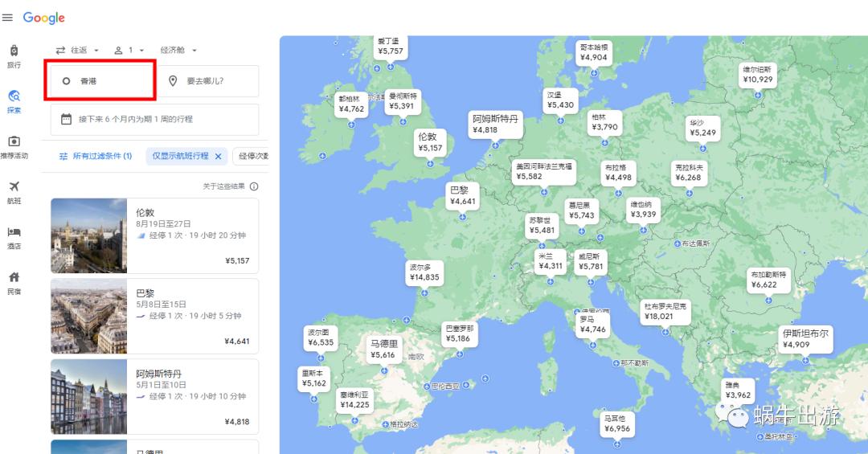Screen dimensions: 868x454
Task: Open 所有过滤条件 (1) filters
Action: [x=96, y=156]
